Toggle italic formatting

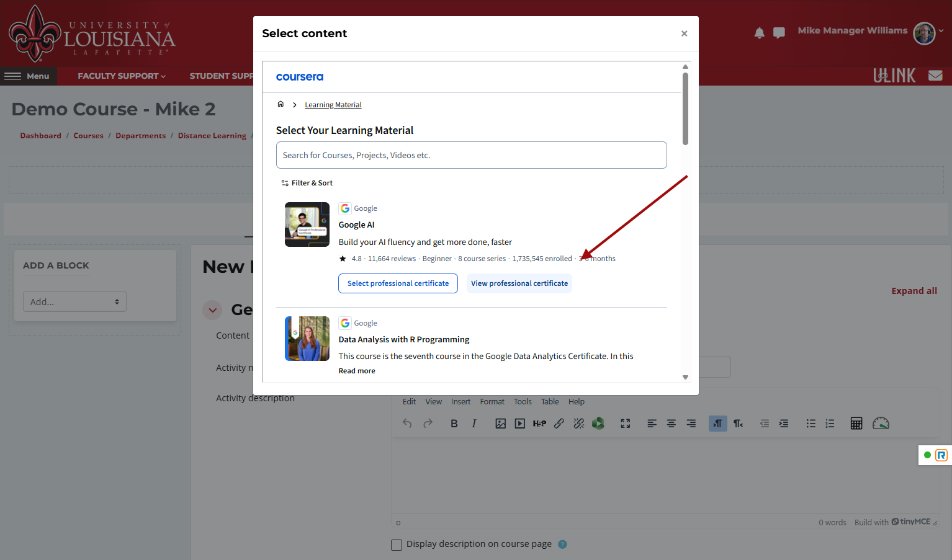474,424
